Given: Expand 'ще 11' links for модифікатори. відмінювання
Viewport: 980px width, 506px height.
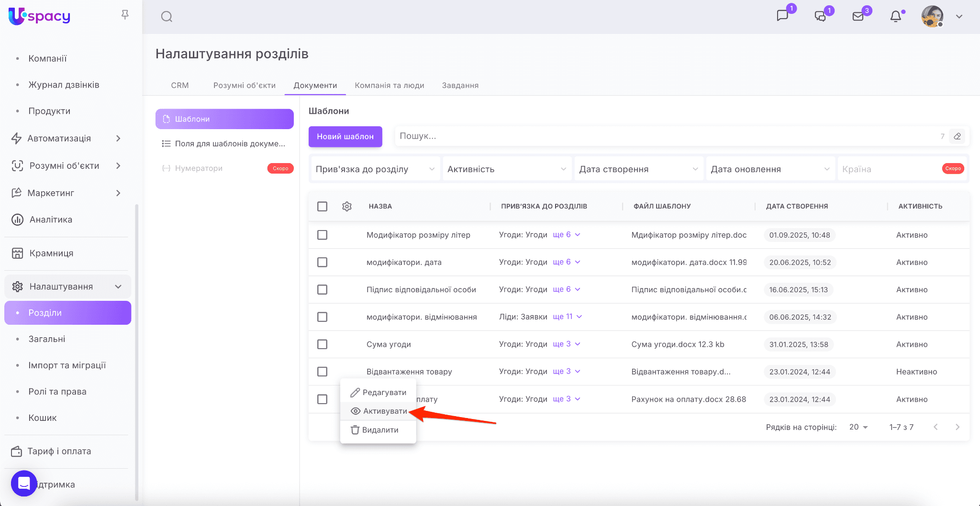Looking at the screenshot, I should 567,317.
